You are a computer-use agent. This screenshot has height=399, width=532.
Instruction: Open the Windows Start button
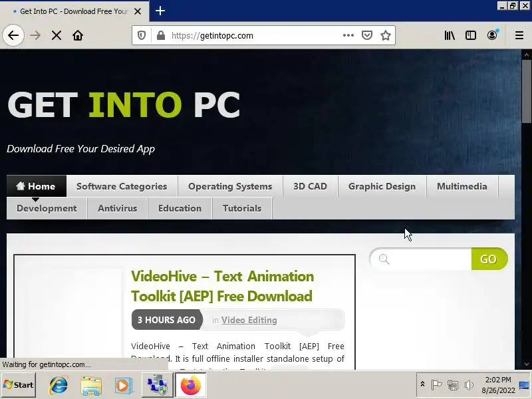pos(19,385)
